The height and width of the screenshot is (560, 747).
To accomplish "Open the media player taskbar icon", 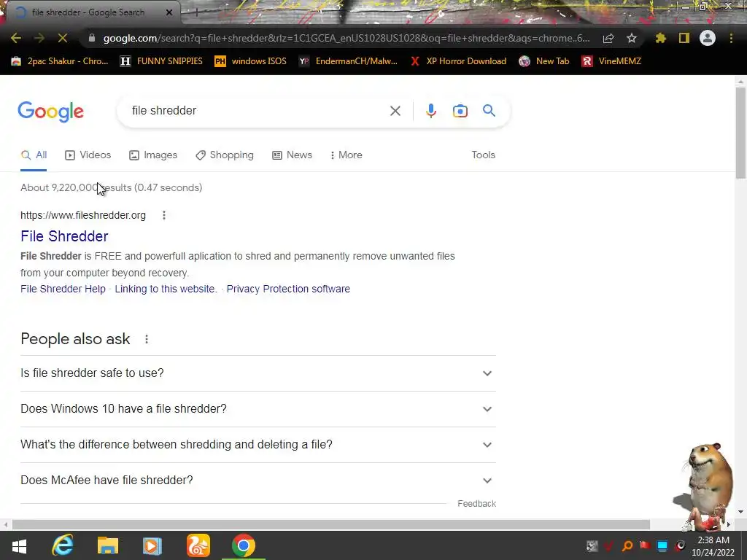I will point(152,545).
